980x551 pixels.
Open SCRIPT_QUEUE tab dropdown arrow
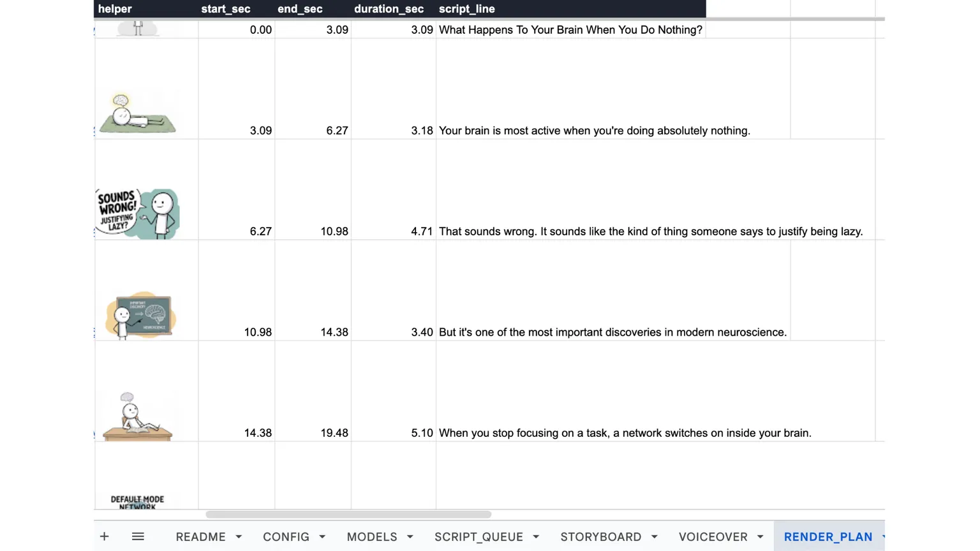536,537
